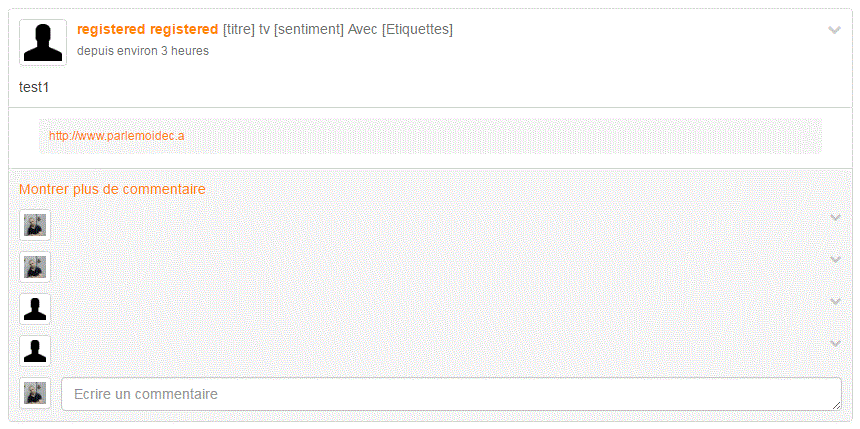Click the third comment's silhouette avatar
This screenshot has width=860, height=429.
(x=35, y=309)
